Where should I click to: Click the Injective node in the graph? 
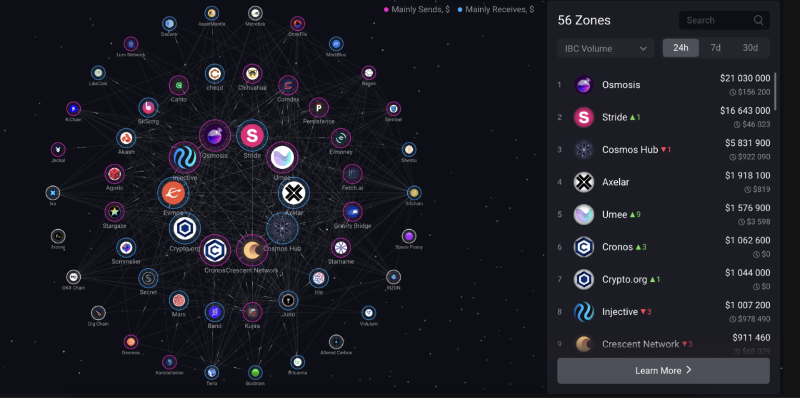pyautogui.click(x=185, y=158)
